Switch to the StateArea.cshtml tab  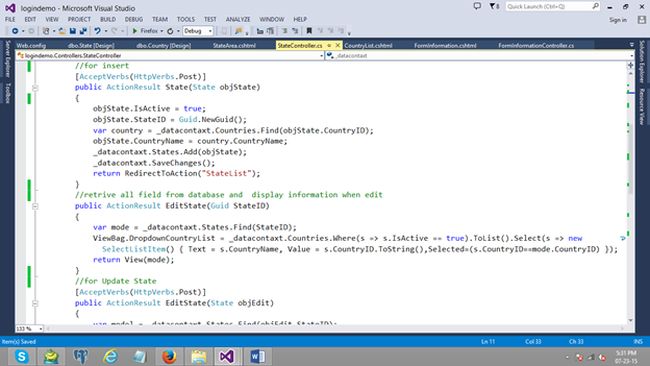(234, 46)
